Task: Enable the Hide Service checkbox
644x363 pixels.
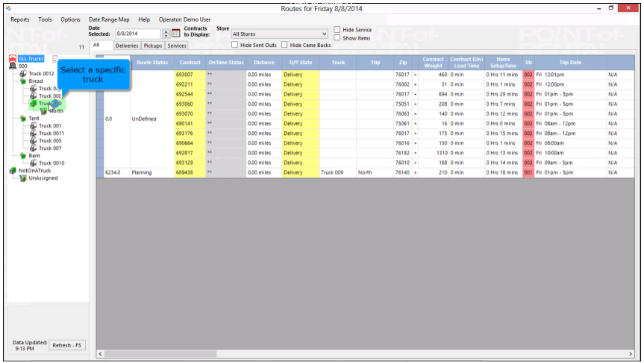Action: [x=337, y=30]
